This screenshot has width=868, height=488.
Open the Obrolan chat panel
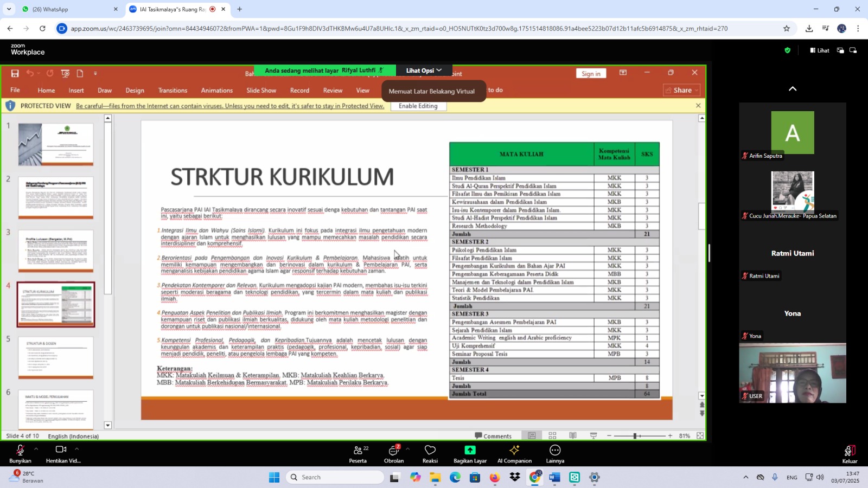point(393,454)
